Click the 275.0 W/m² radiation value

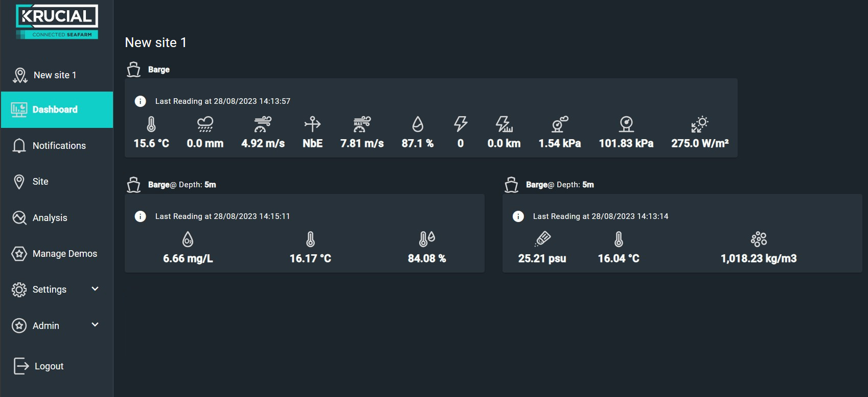point(700,144)
